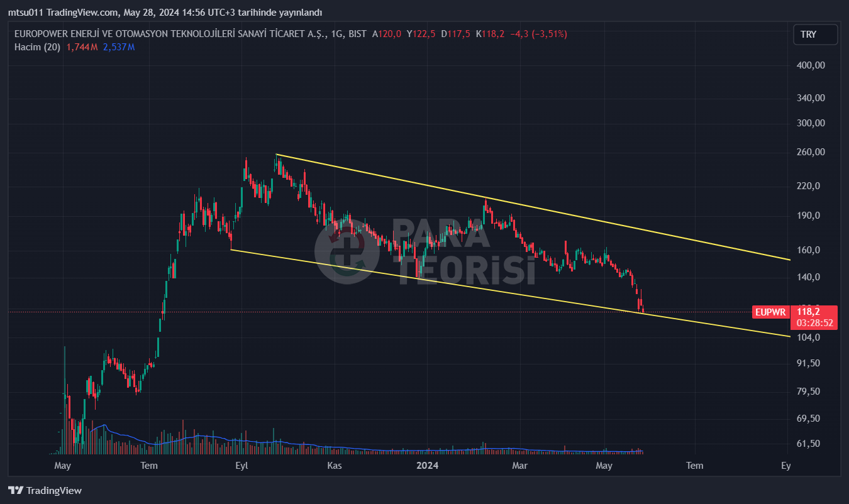This screenshot has height=504, width=849.
Task: Click the 1G interval label
Action: click(336, 35)
